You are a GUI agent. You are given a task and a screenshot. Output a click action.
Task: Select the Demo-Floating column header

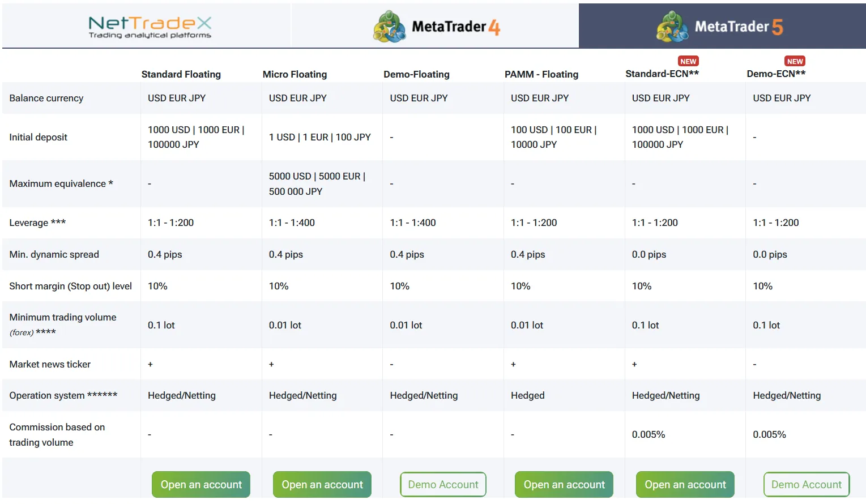point(417,74)
